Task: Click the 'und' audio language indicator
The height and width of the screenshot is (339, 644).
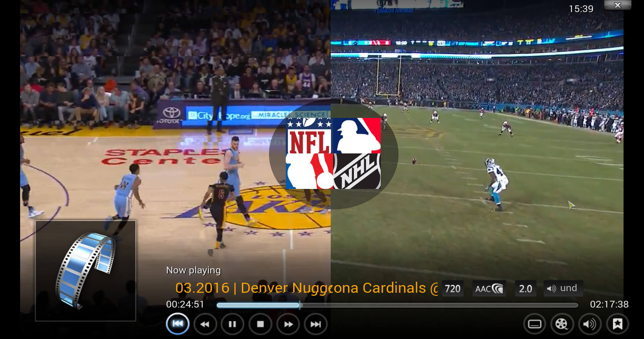Action: (x=563, y=288)
